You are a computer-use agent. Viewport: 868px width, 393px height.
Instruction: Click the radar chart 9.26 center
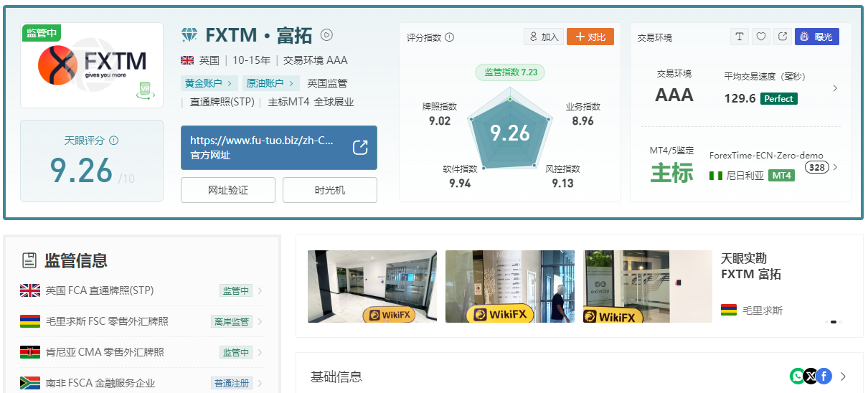click(510, 133)
